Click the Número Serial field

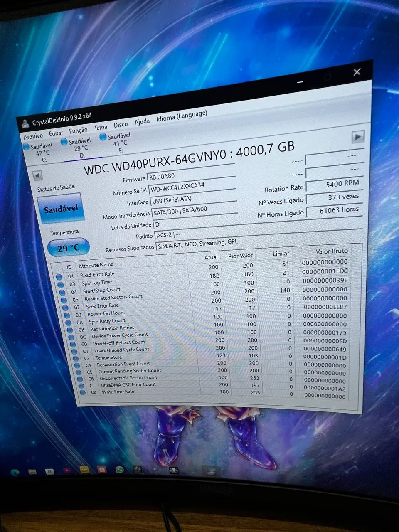click(x=192, y=186)
